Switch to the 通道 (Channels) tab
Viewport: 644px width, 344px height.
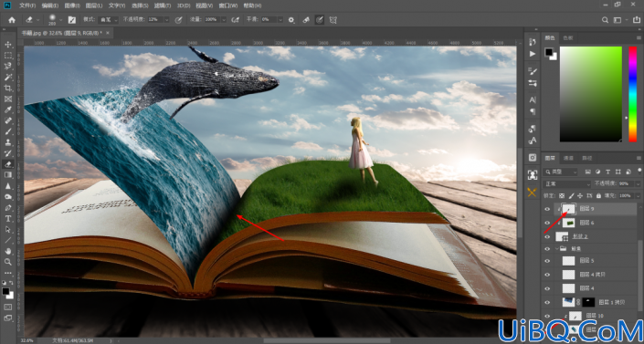coord(568,159)
